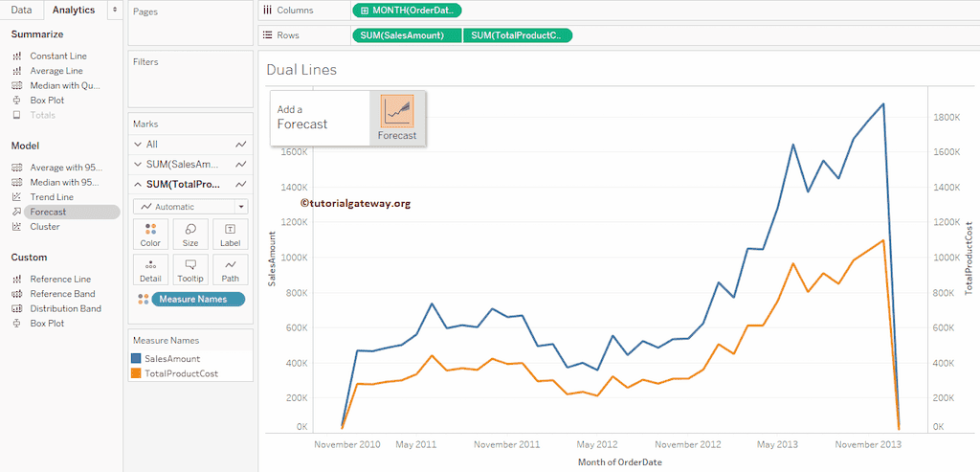Click the Tooltip marks card icon

[x=190, y=269]
